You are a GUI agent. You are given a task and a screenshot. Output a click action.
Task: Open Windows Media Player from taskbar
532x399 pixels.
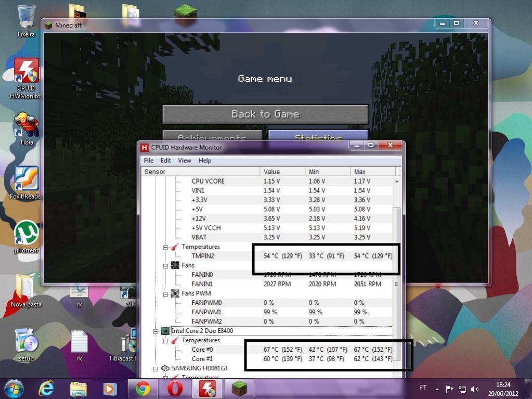(110, 389)
